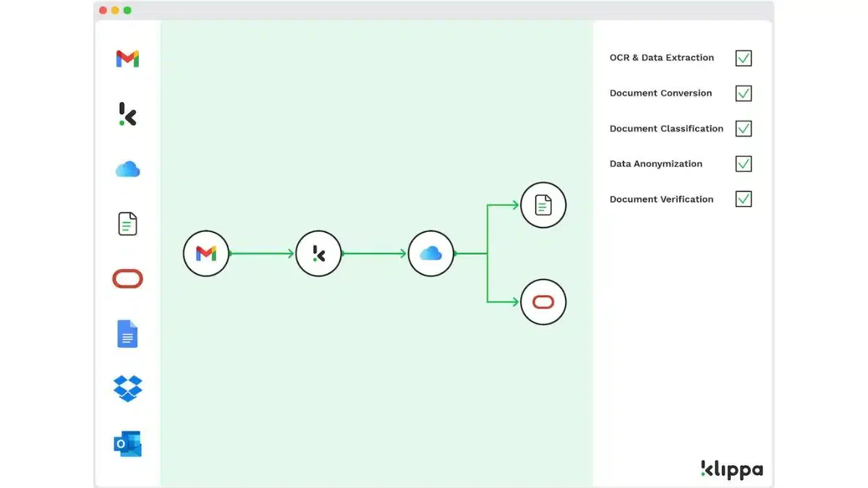The width and height of the screenshot is (868, 488).
Task: Toggle the Document Conversion checkbox
Action: tap(744, 93)
